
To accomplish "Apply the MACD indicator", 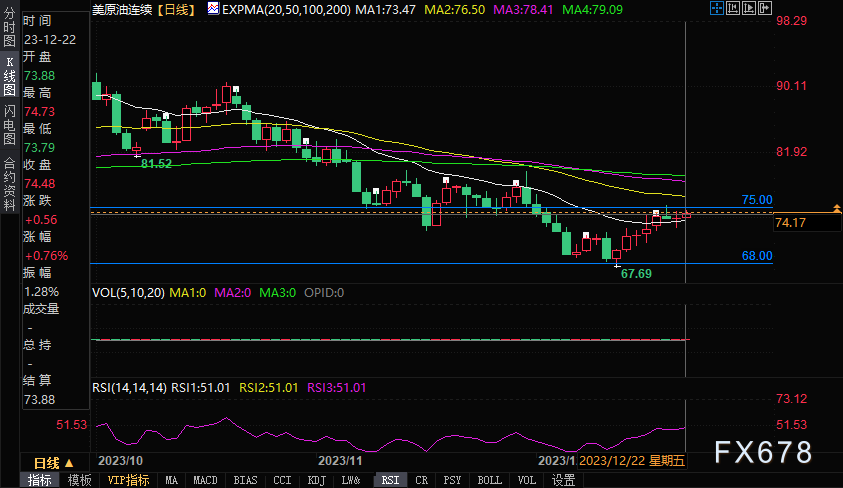I will pos(205,480).
